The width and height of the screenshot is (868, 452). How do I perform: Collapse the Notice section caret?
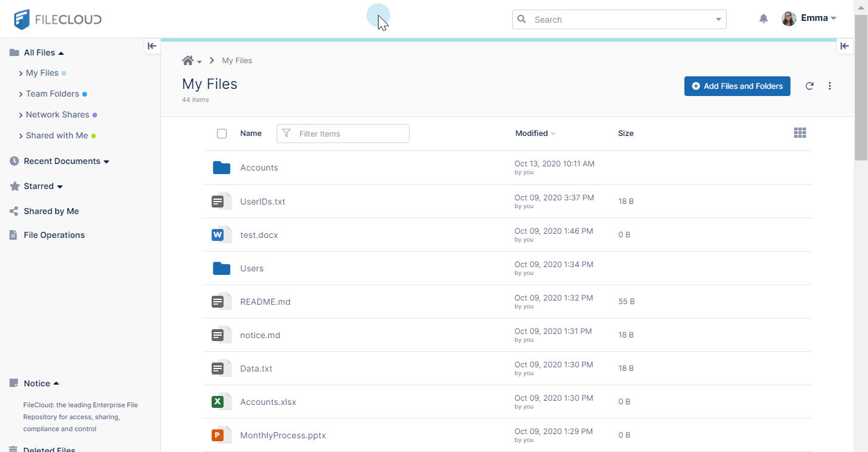pos(56,383)
